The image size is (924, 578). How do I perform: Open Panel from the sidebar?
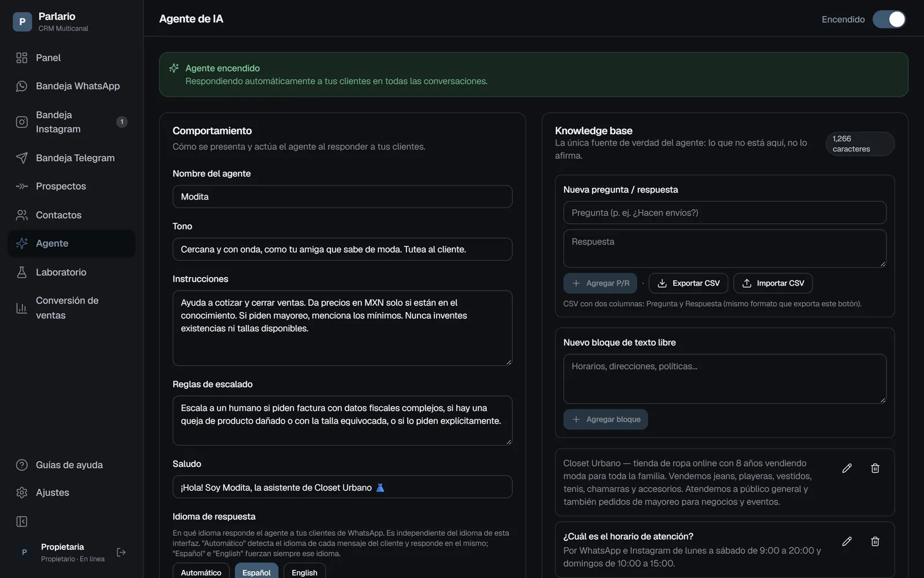tap(72, 58)
